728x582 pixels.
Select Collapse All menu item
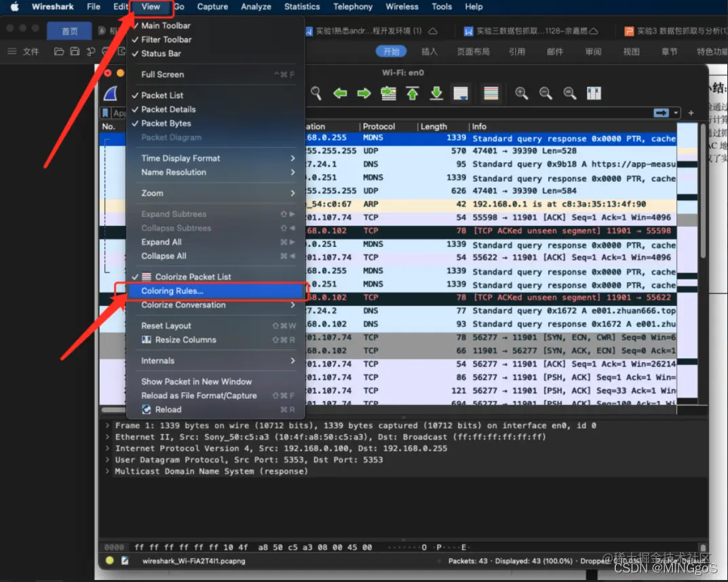216,256
